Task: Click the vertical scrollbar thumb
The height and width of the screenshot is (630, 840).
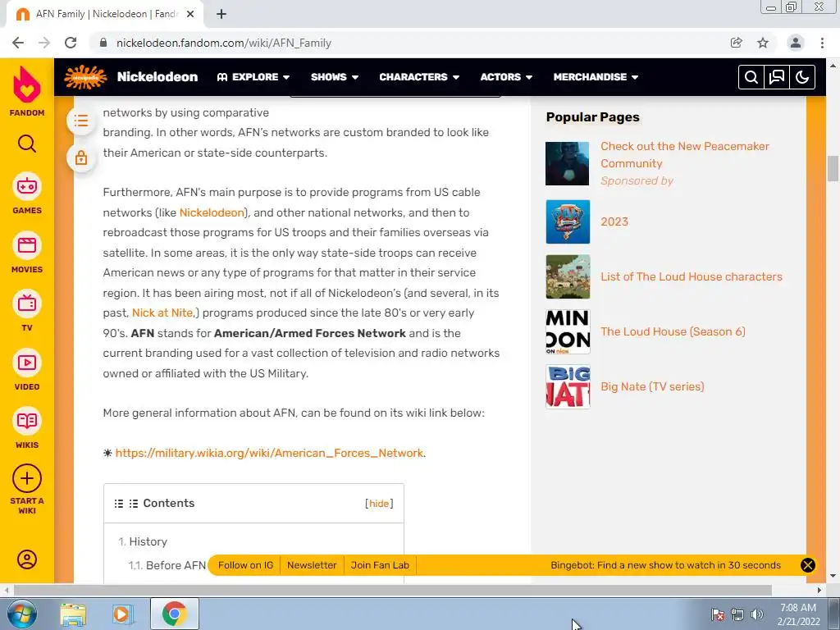Action: (833, 169)
